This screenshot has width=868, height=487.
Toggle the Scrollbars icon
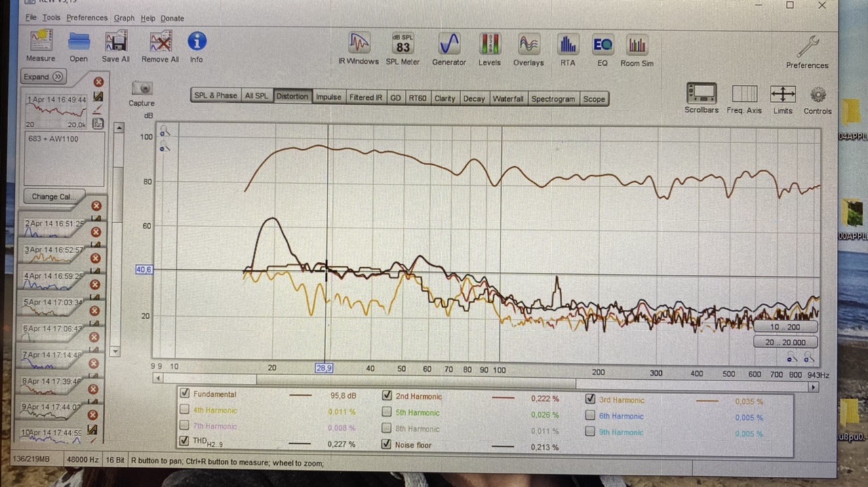point(701,94)
